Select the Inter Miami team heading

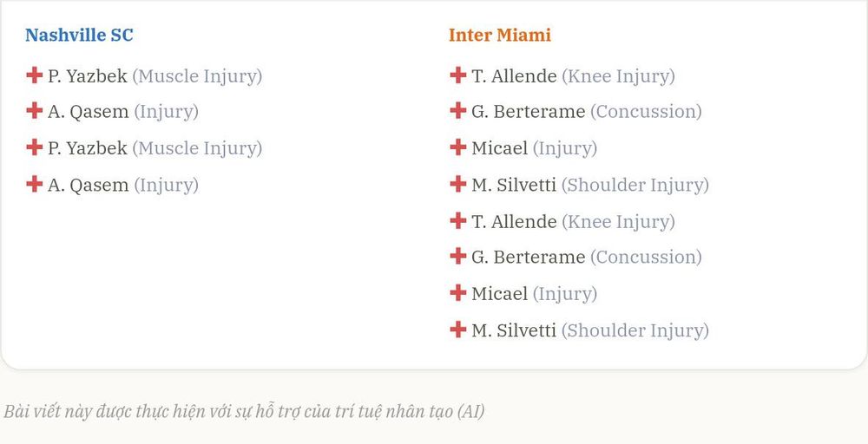[x=499, y=35]
